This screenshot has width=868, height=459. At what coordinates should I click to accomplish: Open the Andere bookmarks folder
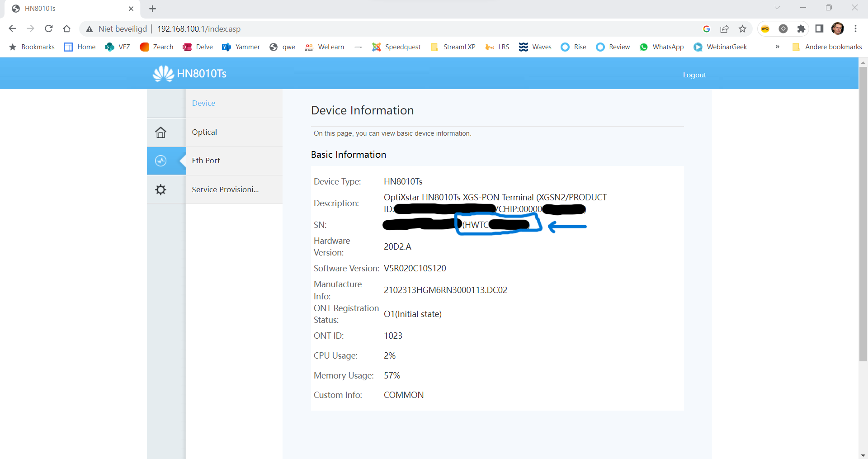[827, 47]
